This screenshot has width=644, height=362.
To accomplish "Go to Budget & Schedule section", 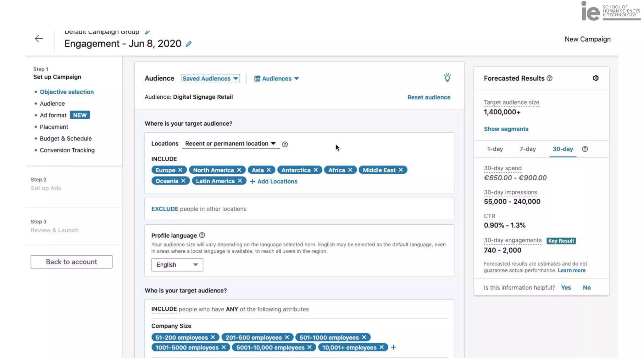I will click(x=66, y=139).
